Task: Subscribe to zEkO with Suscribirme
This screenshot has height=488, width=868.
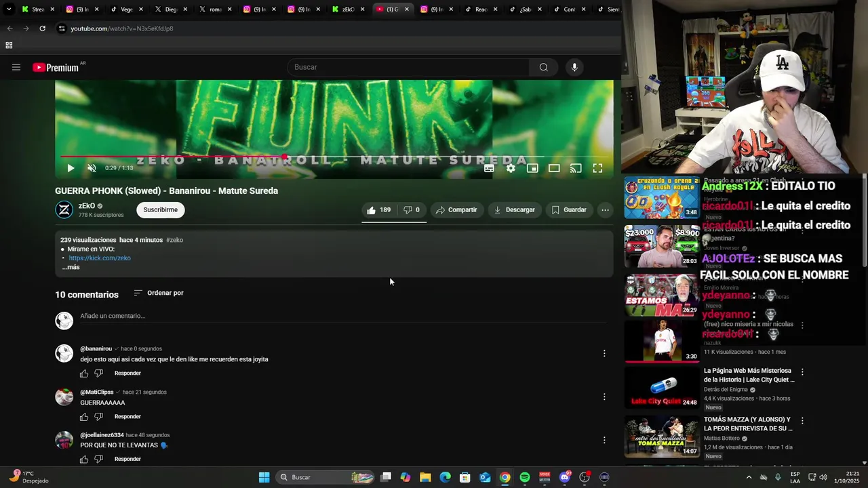Action: [x=161, y=210]
